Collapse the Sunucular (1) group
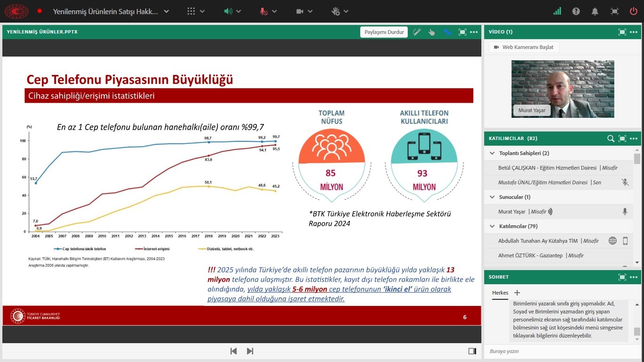This screenshot has width=644, height=362. [x=493, y=197]
